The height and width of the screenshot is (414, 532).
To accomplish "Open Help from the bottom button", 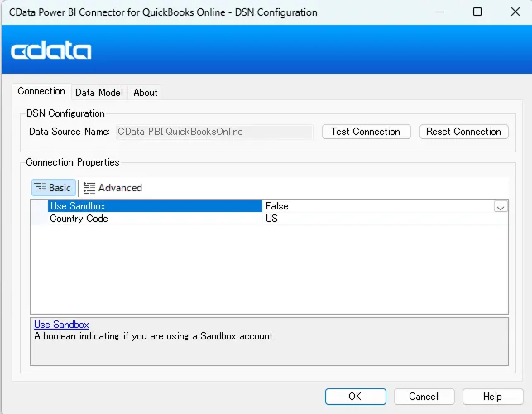I will 492,397.
